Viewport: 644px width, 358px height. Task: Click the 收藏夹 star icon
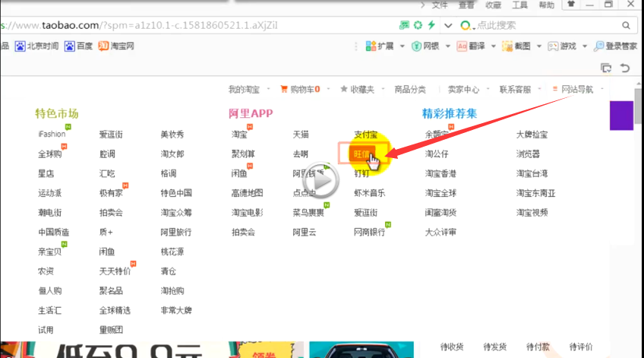[x=344, y=89]
